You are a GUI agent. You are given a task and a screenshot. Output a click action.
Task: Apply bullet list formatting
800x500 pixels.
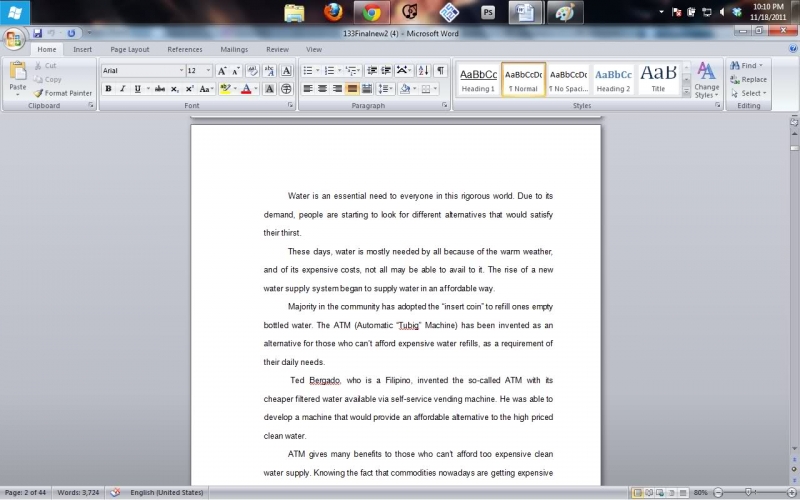[308, 71]
